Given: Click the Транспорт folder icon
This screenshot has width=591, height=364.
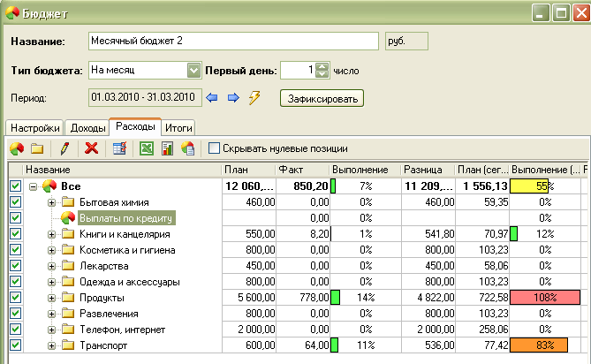Looking at the screenshot, I should (x=68, y=345).
